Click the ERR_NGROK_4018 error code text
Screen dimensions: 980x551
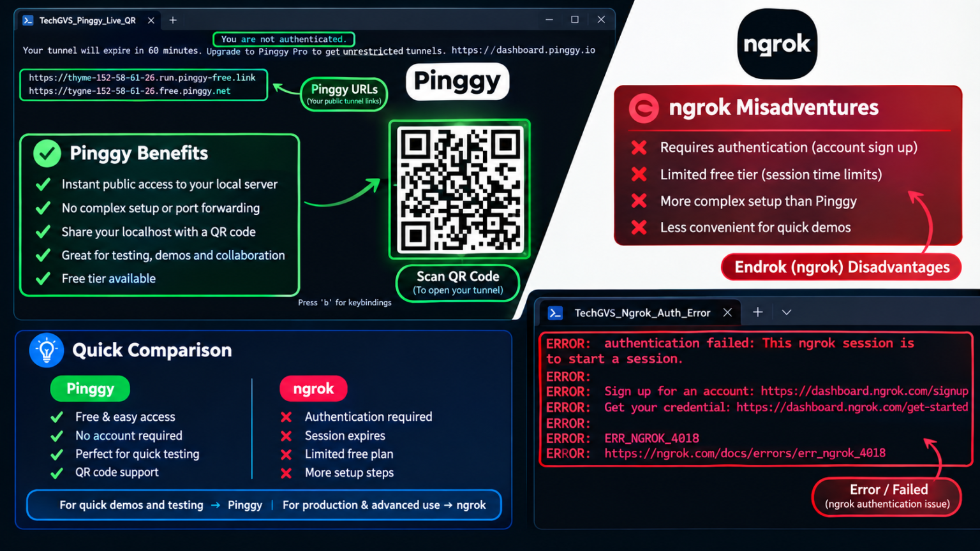[651, 438]
